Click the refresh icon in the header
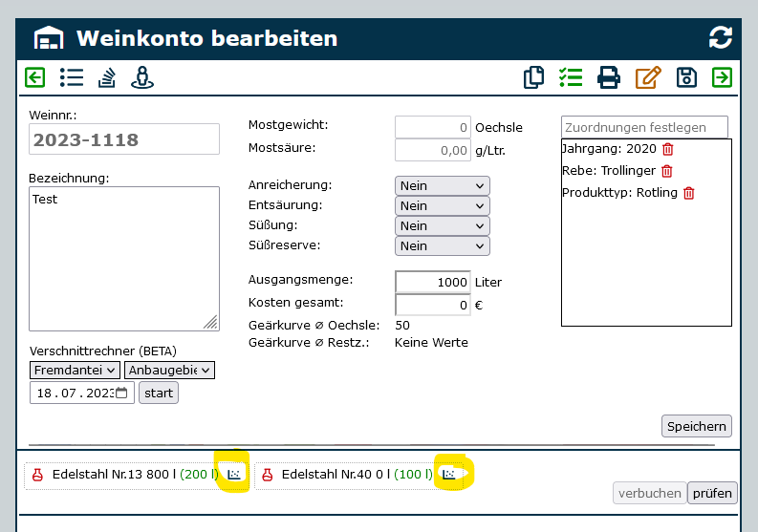Image resolution: width=758 pixels, height=532 pixels. coord(720,38)
